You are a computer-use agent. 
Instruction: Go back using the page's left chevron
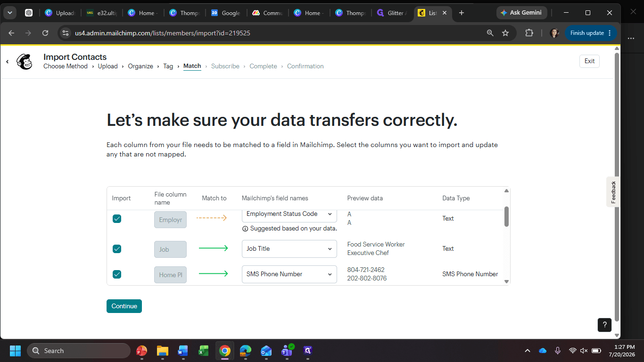pos(8,62)
